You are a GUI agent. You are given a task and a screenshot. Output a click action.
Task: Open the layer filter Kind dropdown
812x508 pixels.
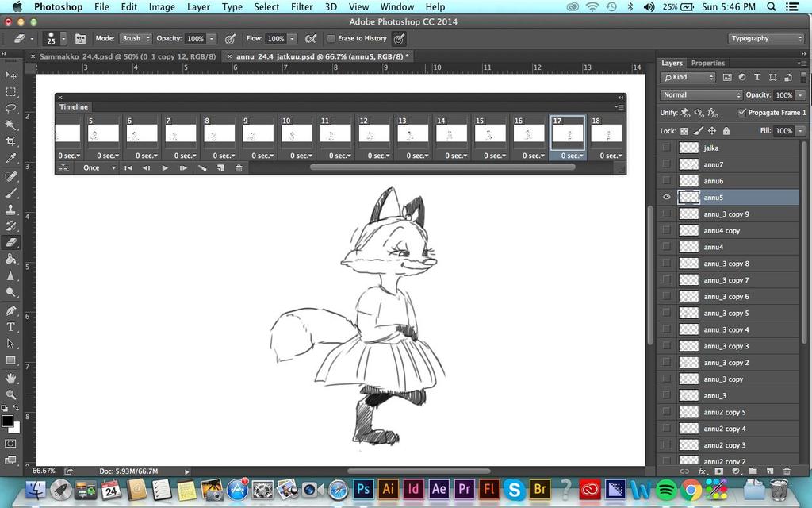point(688,77)
